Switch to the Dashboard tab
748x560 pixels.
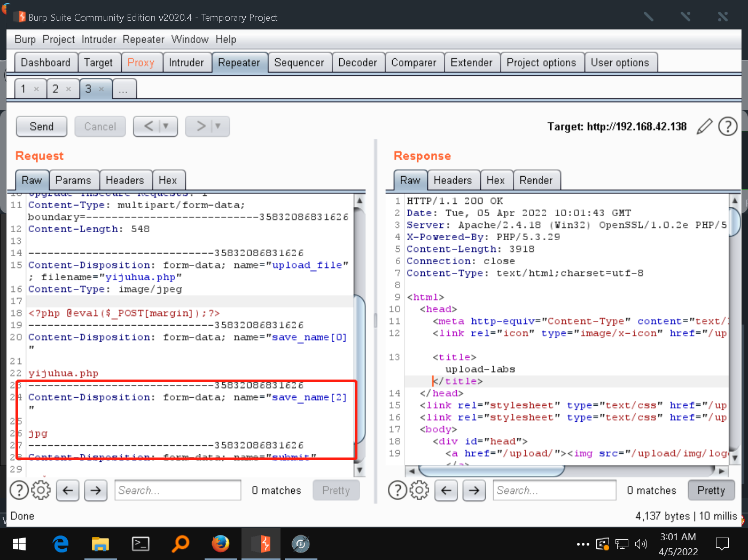pyautogui.click(x=45, y=62)
